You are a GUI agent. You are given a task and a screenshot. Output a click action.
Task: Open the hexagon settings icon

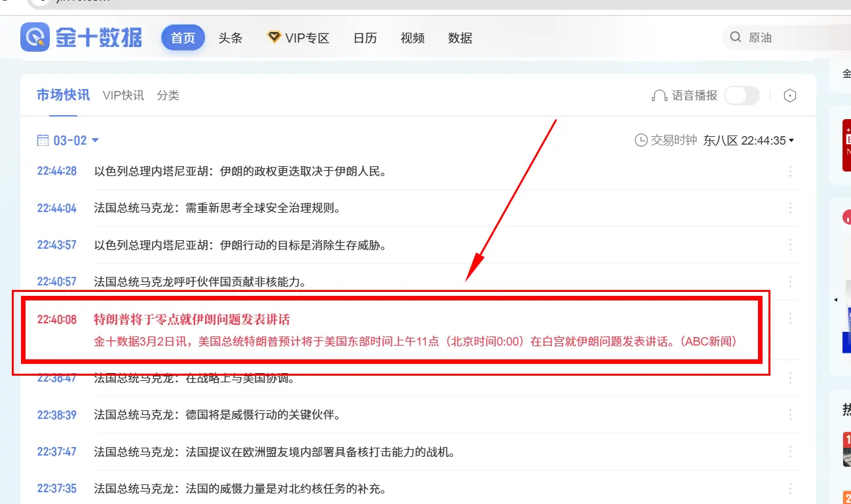tap(790, 96)
